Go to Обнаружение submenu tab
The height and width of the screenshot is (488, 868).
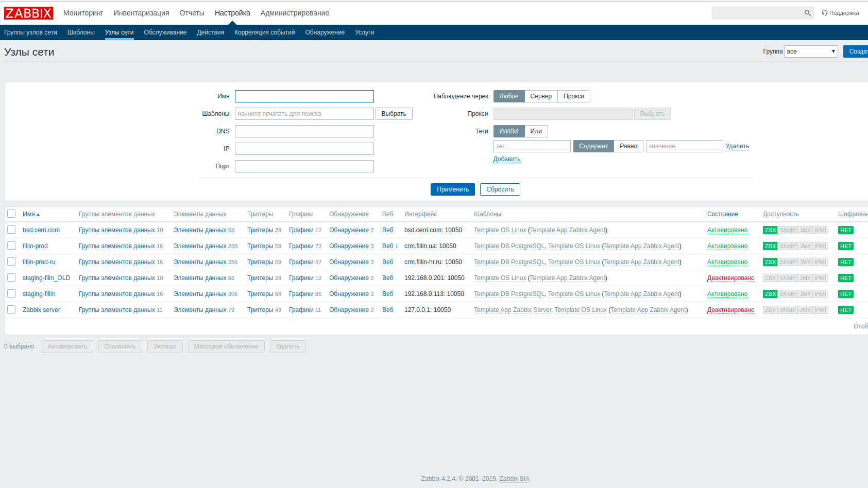[325, 32]
